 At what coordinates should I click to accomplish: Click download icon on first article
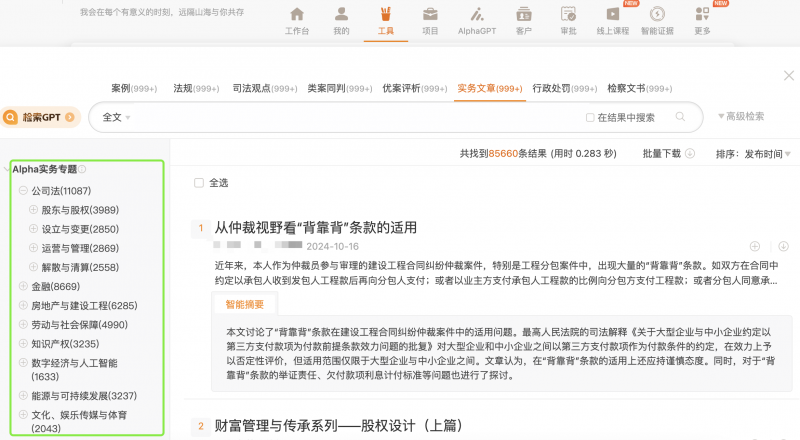pyautogui.click(x=783, y=246)
